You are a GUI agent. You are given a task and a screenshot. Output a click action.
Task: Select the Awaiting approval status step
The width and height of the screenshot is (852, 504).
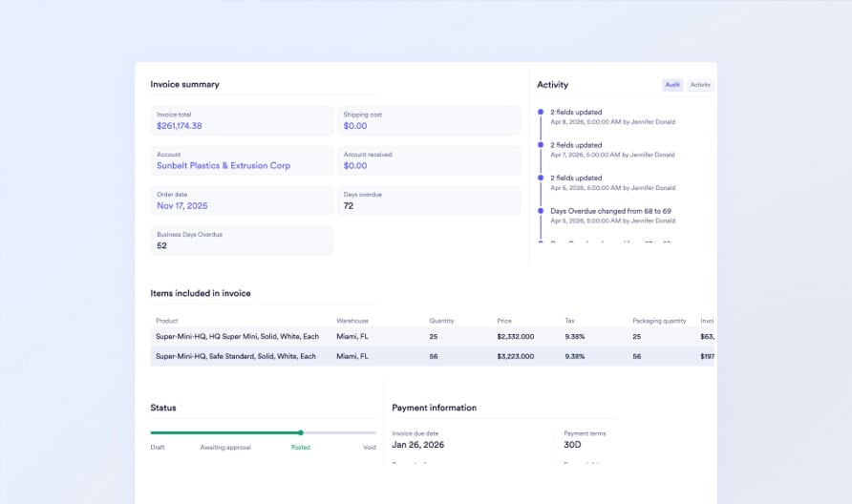tap(225, 448)
